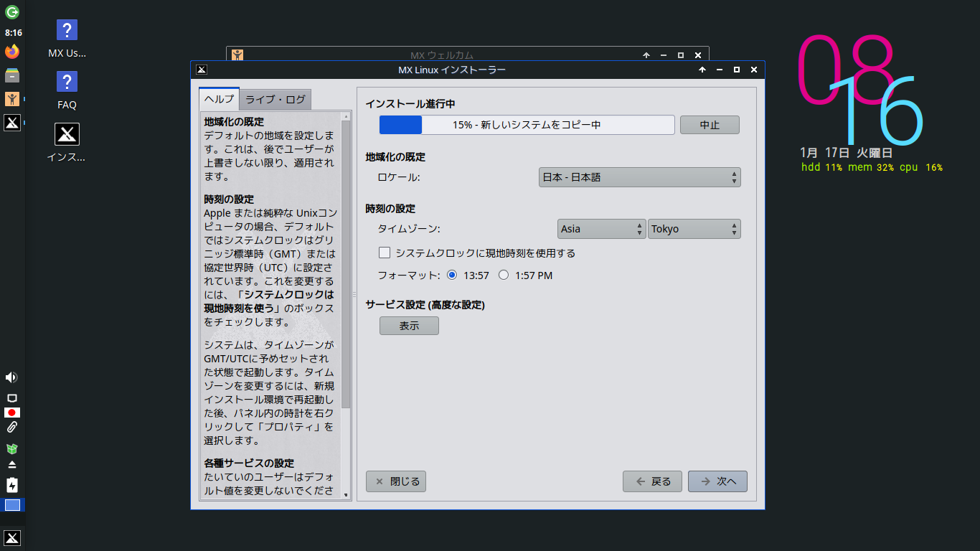The image size is (980, 551).
Task: Click the インストール進行中 heading
Action: click(410, 104)
